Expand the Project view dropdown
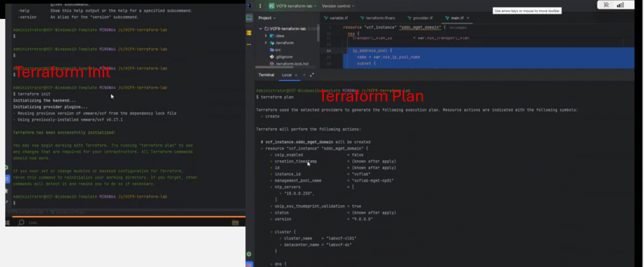This screenshot has height=267, width=644. point(271,18)
